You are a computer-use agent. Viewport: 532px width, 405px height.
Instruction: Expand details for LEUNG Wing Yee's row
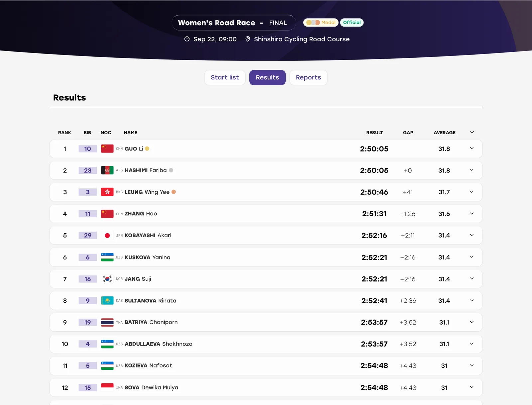click(471, 192)
